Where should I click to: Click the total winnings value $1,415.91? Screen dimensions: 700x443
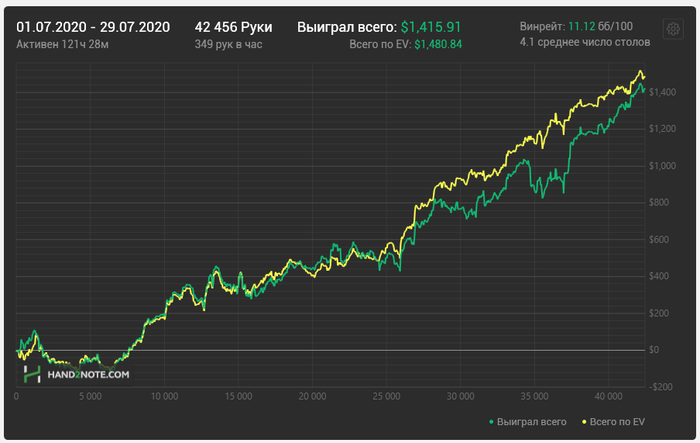tap(431, 27)
